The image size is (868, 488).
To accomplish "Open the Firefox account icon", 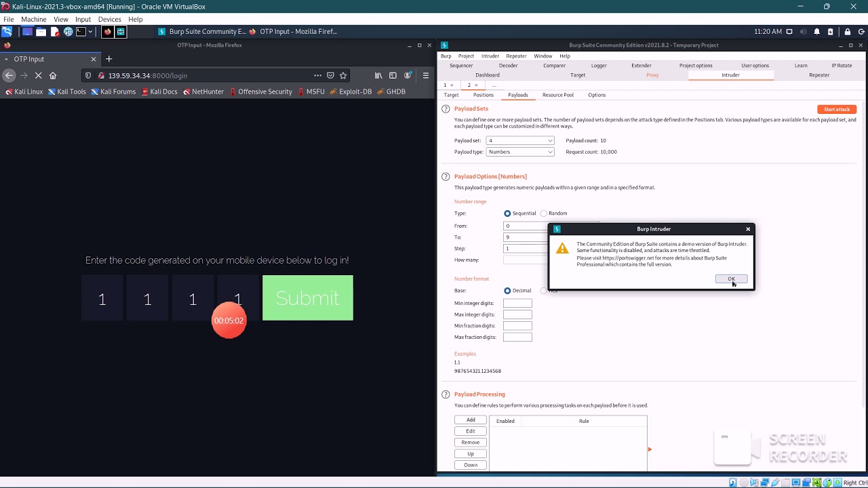I will (x=408, y=75).
